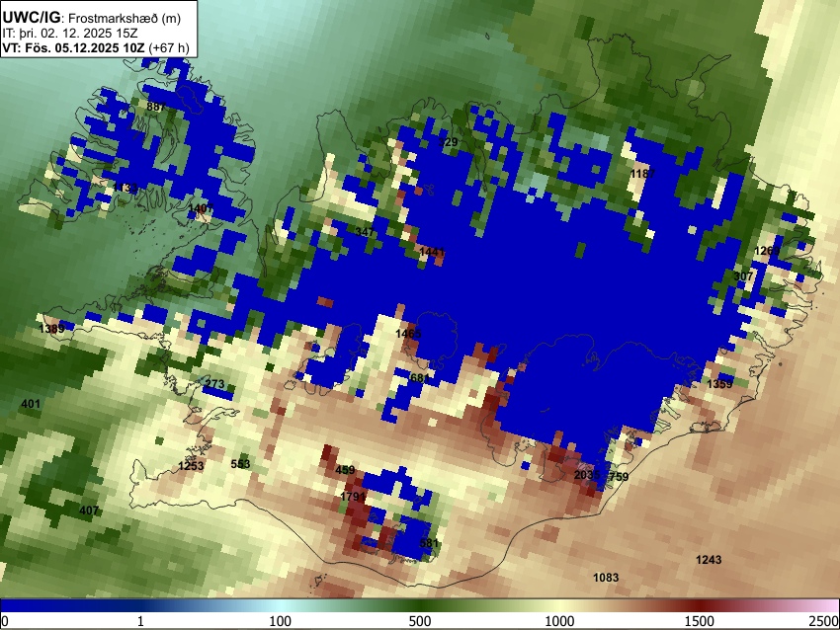Click the 1 tick label on the color scale
840x630 pixels.
click(x=140, y=621)
